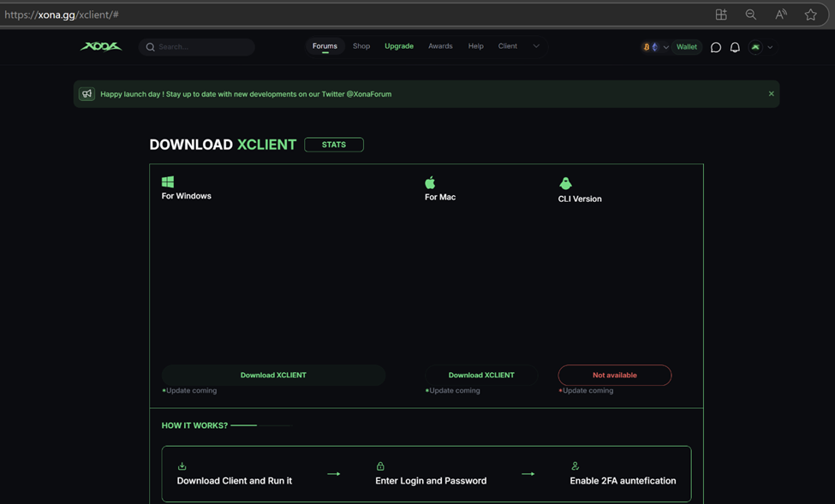Image resolution: width=835 pixels, height=504 pixels.
Task: Dismiss the launch day announcement banner
Action: (x=771, y=93)
